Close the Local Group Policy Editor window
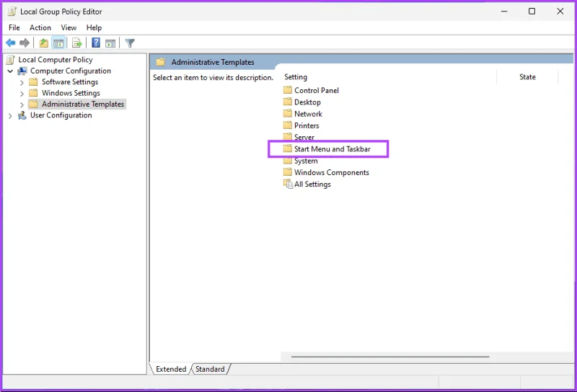The height and width of the screenshot is (392, 577). 560,12
